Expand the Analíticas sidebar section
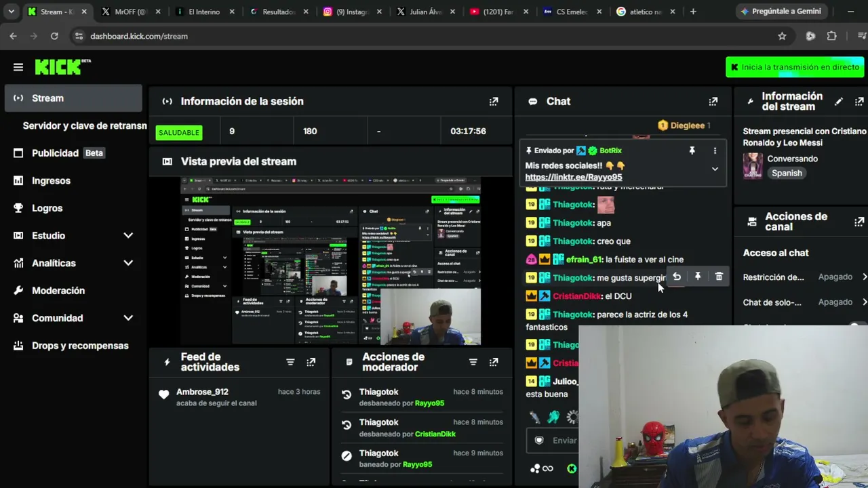This screenshot has height=488, width=868. 128,263
